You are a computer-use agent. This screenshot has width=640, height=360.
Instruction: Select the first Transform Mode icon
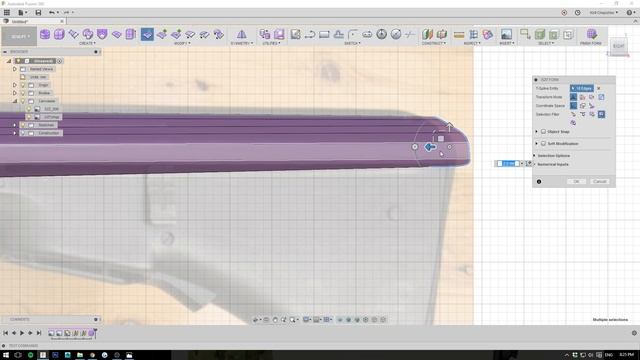pos(573,97)
